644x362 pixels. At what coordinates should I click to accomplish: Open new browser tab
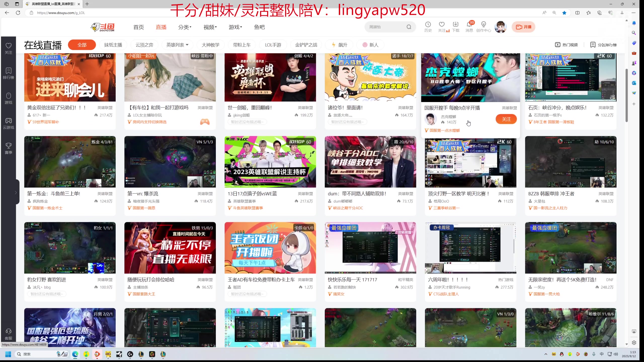pos(87,4)
